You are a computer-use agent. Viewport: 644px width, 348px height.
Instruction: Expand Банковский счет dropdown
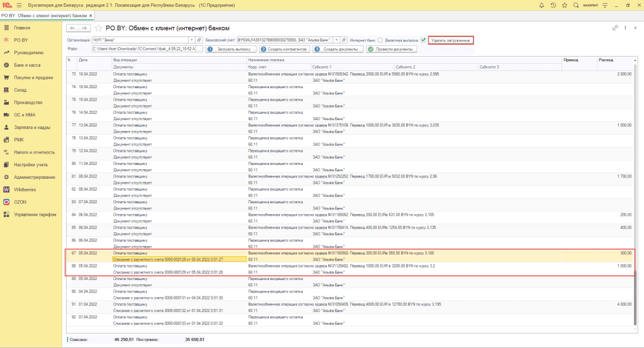[336, 40]
